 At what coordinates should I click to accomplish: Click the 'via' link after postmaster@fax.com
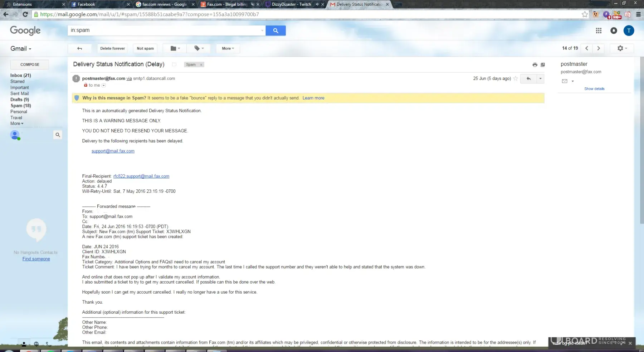[129, 78]
